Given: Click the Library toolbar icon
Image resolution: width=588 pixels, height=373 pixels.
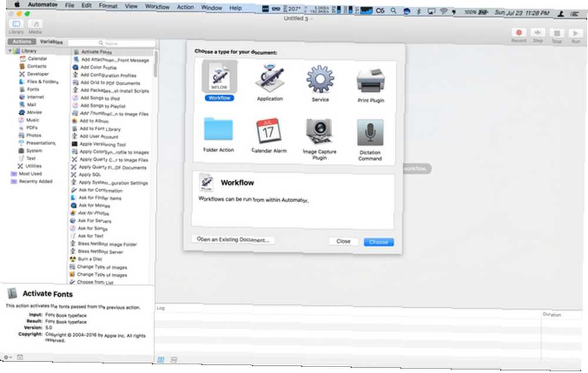Looking at the screenshot, I should coord(16,24).
